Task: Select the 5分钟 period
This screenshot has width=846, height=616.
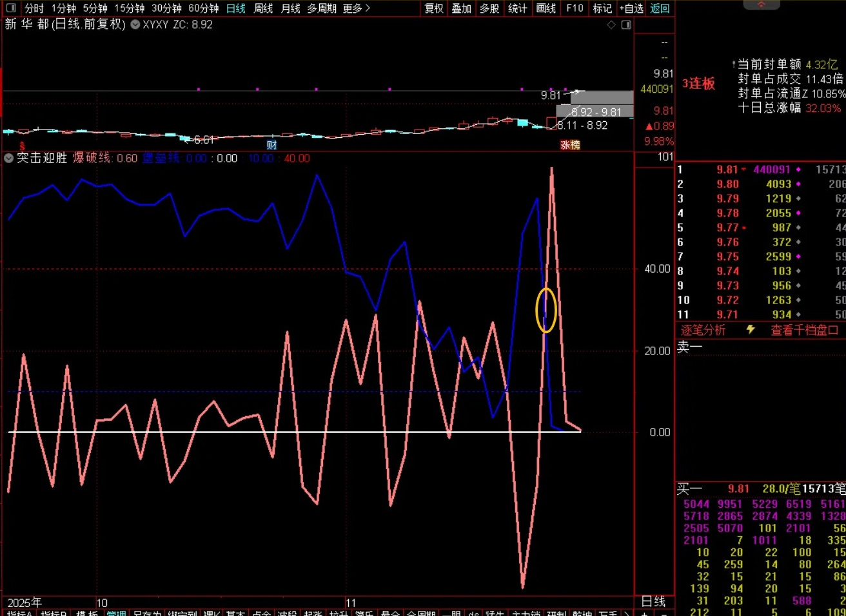Action: point(95,8)
